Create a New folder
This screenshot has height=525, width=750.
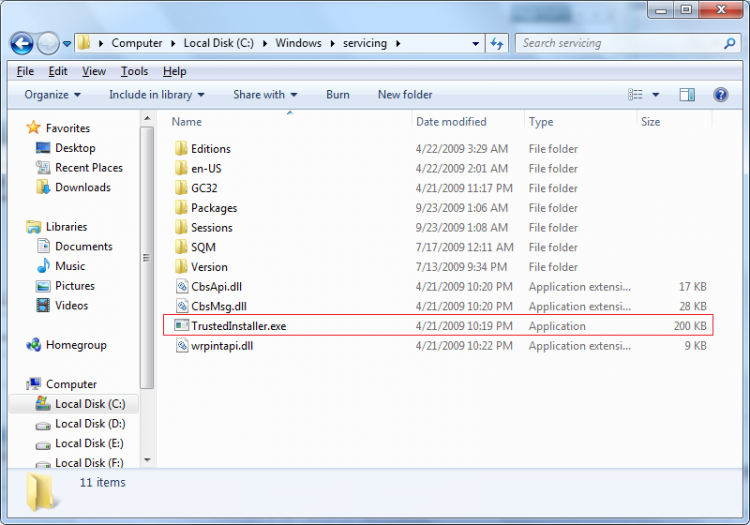click(x=405, y=95)
